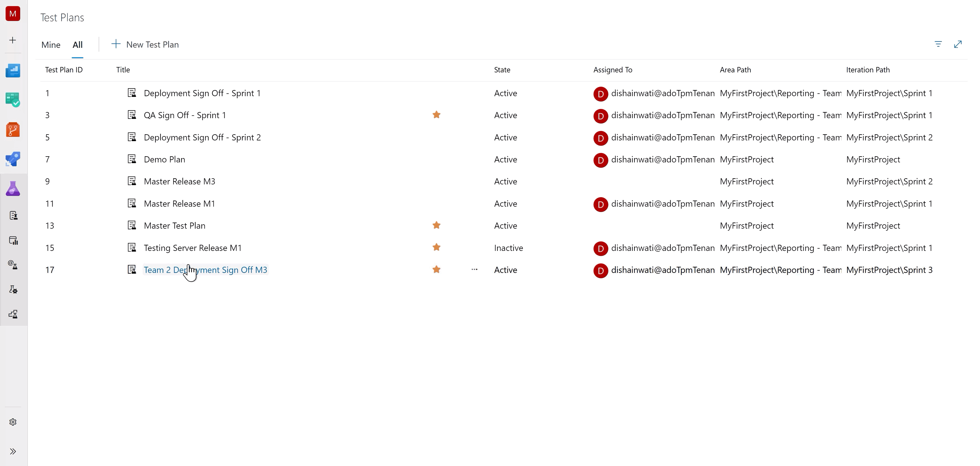
Task: Expand options menu for Team 2 Deployment Sign Off M3
Action: point(474,269)
